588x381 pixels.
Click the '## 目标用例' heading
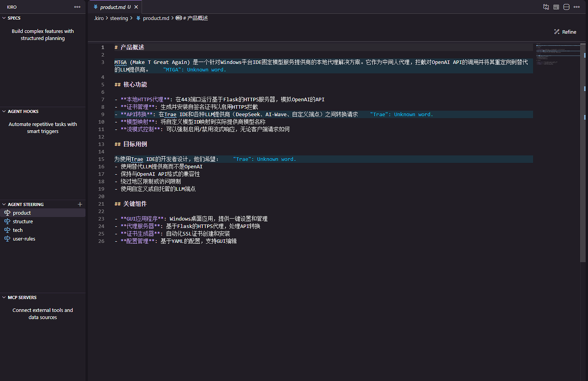pyautogui.click(x=131, y=144)
